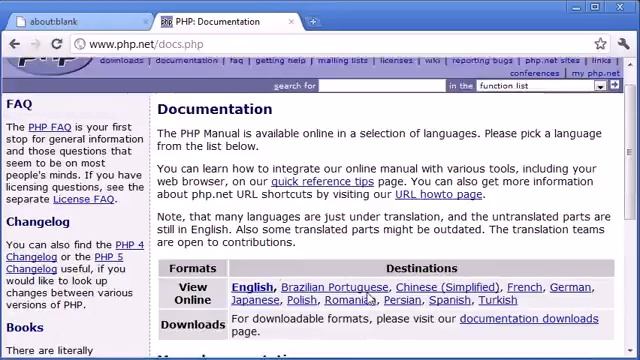Reload the current page
This screenshot has height=360, width=640.
point(57,44)
